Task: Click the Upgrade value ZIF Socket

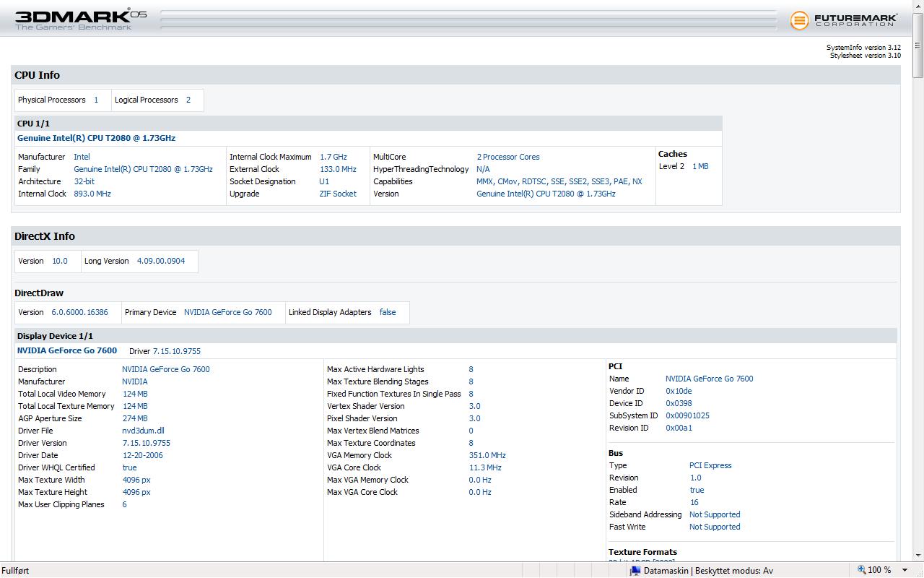Action: point(338,194)
